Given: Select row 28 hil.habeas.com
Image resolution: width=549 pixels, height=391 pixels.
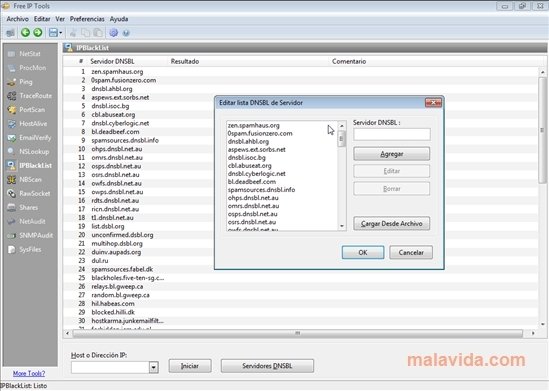Looking at the screenshot, I should click(113, 303).
